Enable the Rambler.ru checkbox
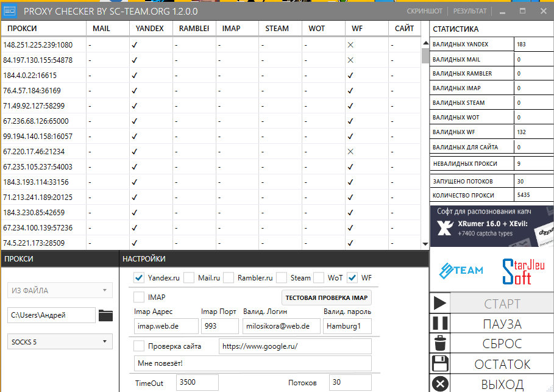Screen dimensions: 554x392 (229, 278)
